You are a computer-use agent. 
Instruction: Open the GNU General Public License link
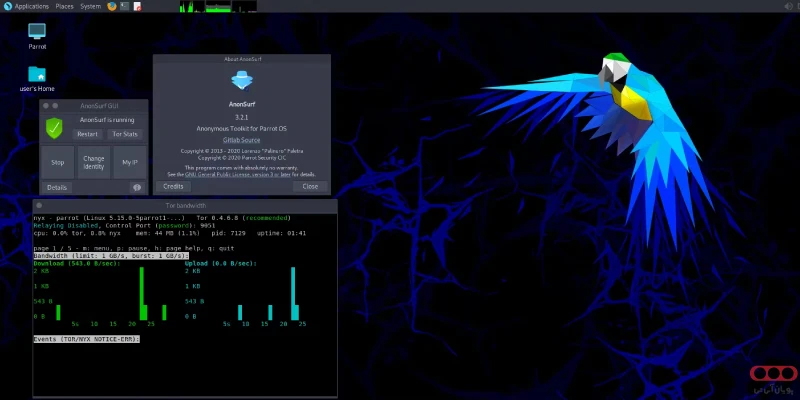click(x=240, y=174)
